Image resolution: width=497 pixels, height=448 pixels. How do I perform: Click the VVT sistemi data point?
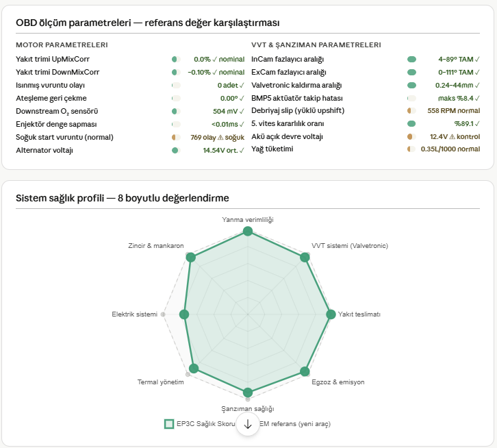click(x=305, y=258)
